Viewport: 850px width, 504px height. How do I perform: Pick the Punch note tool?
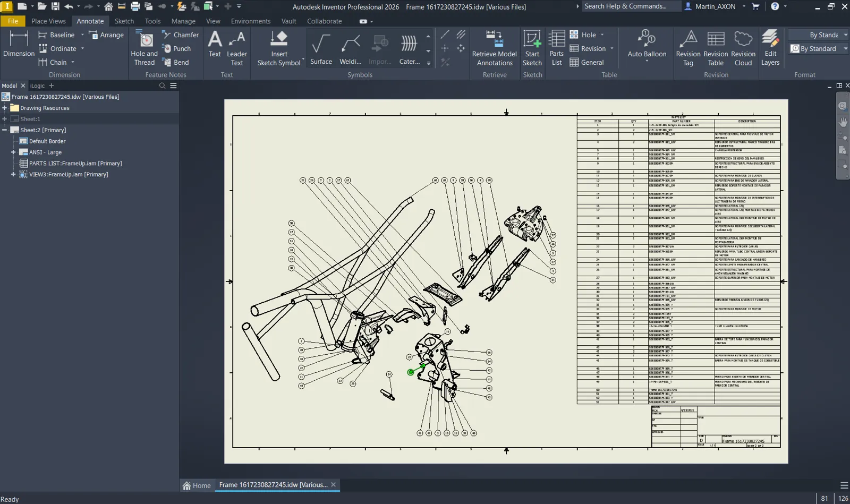pos(176,49)
